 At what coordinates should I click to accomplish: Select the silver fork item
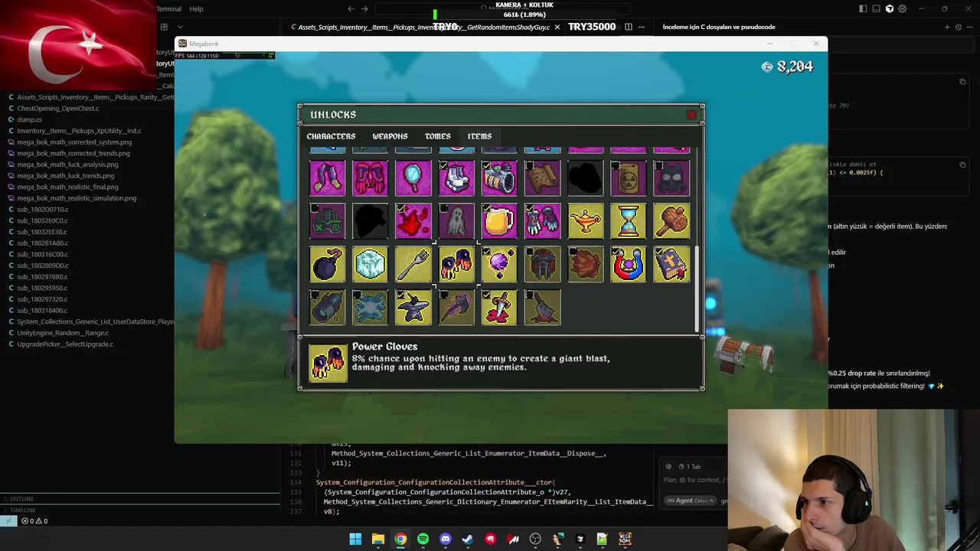coord(413,264)
